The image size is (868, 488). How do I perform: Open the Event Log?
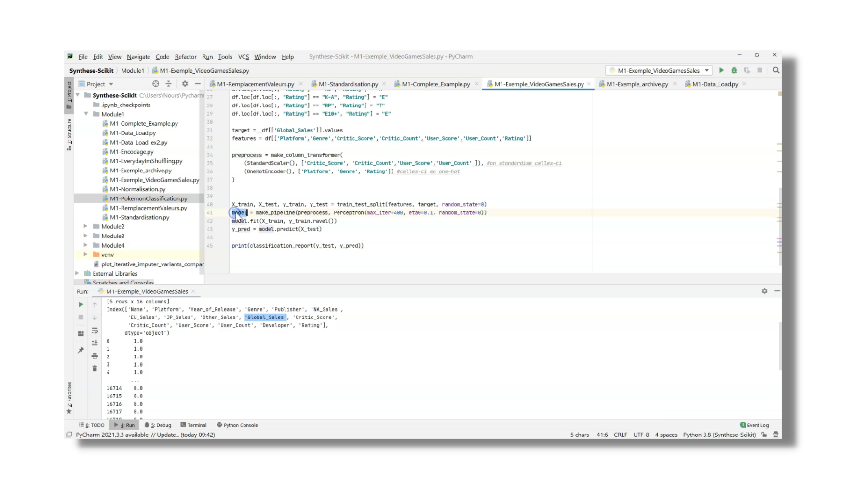coord(754,425)
